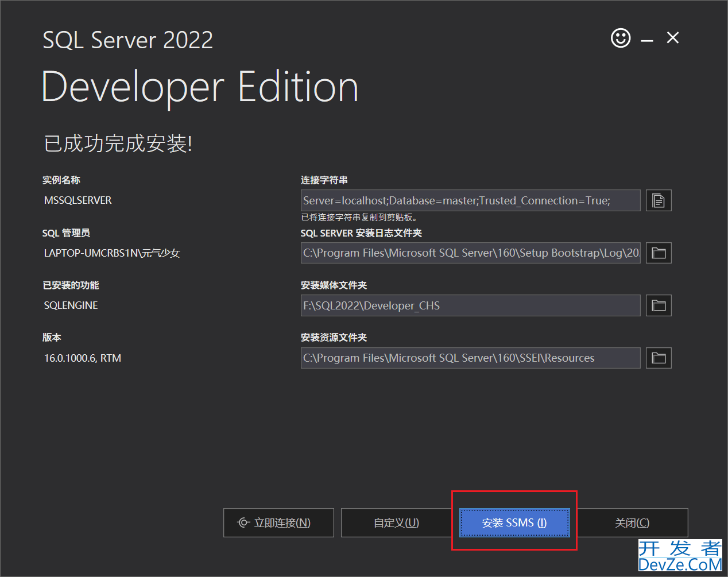Click the 已成功完成安装! message
Viewport: 728px width, 577px height.
coord(118,143)
